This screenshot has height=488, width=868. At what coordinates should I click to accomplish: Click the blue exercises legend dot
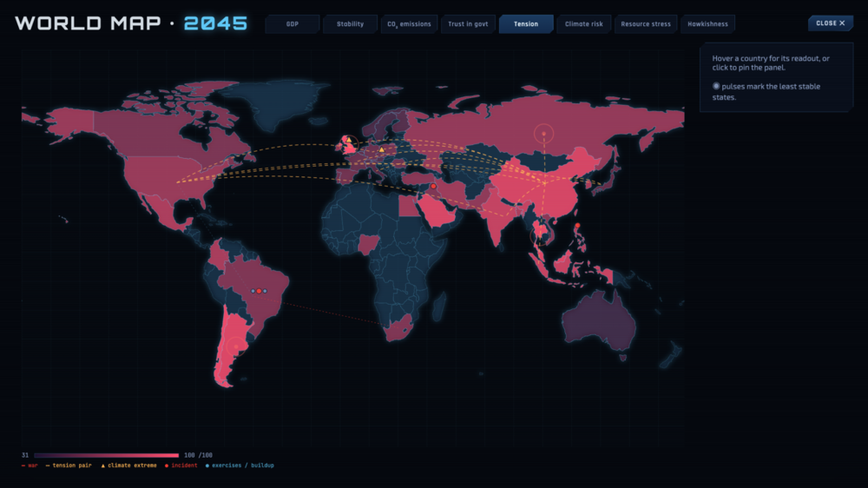pyautogui.click(x=207, y=465)
